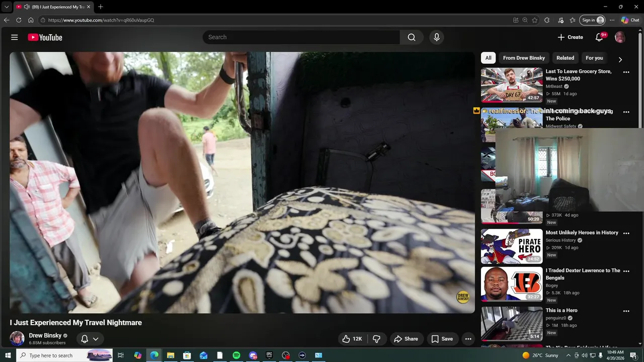Reload the page in the browser
This screenshot has width=644, height=362.
pos(19,20)
